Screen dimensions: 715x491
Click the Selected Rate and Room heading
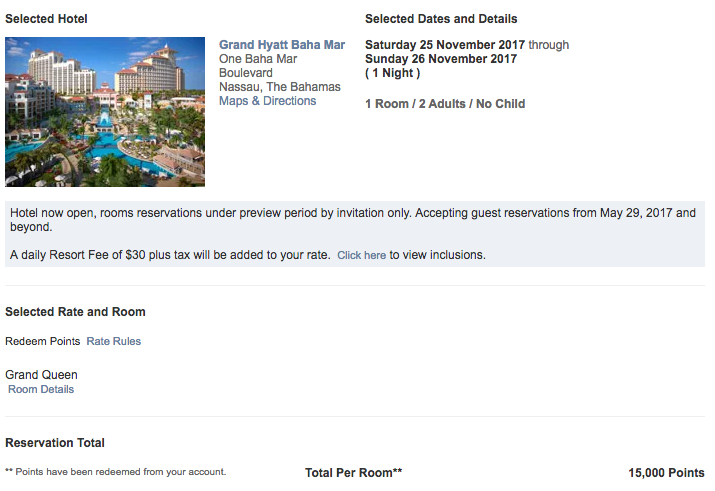tap(75, 312)
